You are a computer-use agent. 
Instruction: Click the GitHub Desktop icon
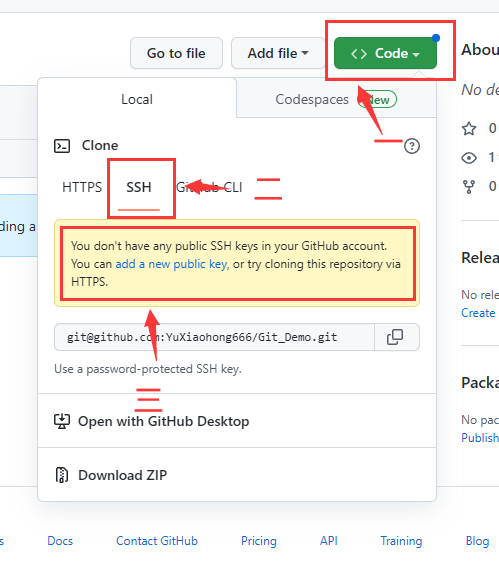[62, 421]
